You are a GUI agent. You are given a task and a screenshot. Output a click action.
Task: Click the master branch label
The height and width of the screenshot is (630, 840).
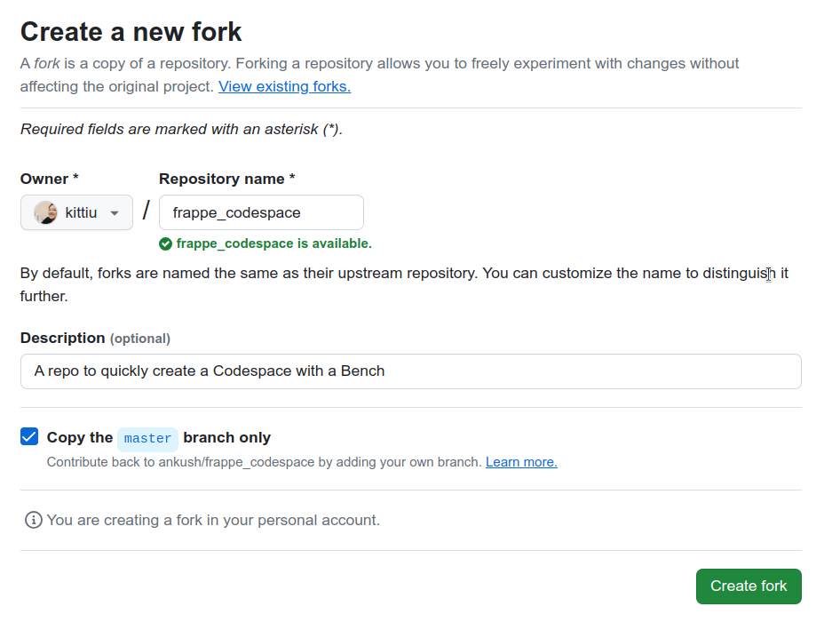point(148,438)
